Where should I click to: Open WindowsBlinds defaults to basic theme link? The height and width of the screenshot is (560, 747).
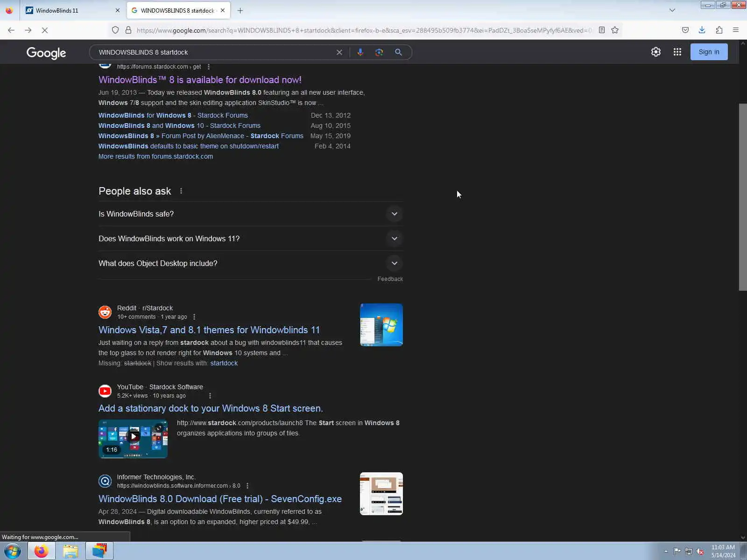(189, 146)
